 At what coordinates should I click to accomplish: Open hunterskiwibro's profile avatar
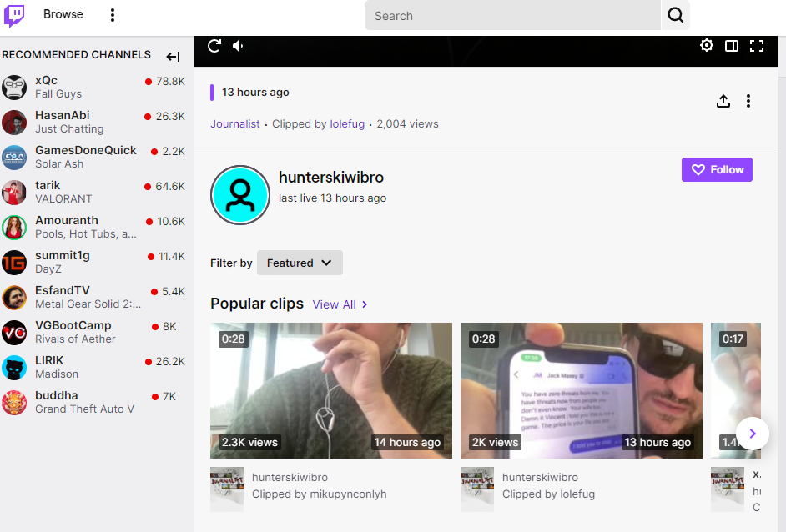click(240, 195)
